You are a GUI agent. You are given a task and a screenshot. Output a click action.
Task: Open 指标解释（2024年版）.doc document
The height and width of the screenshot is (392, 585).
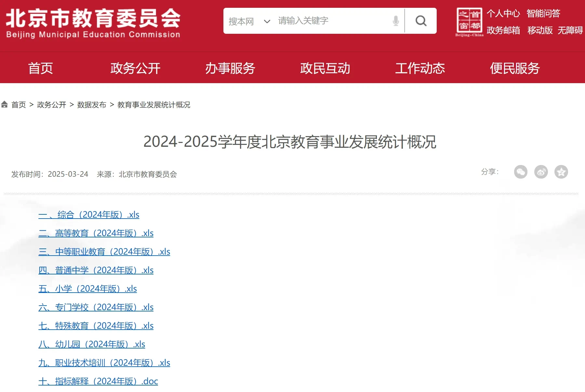[x=98, y=381]
